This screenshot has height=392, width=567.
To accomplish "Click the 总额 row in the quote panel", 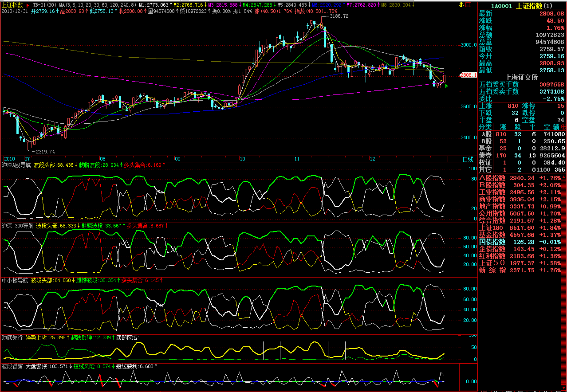I will pos(522,35).
